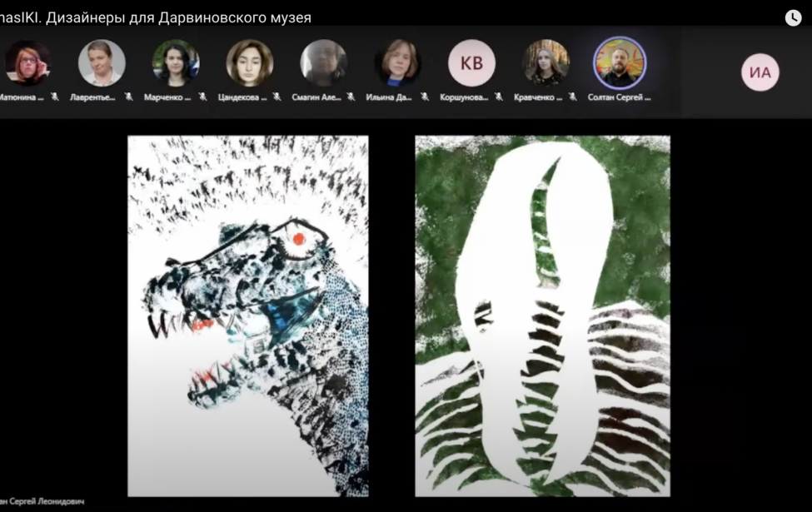Click muted mic icon beside Матюнина
This screenshot has height=512, width=812.
tap(55, 97)
